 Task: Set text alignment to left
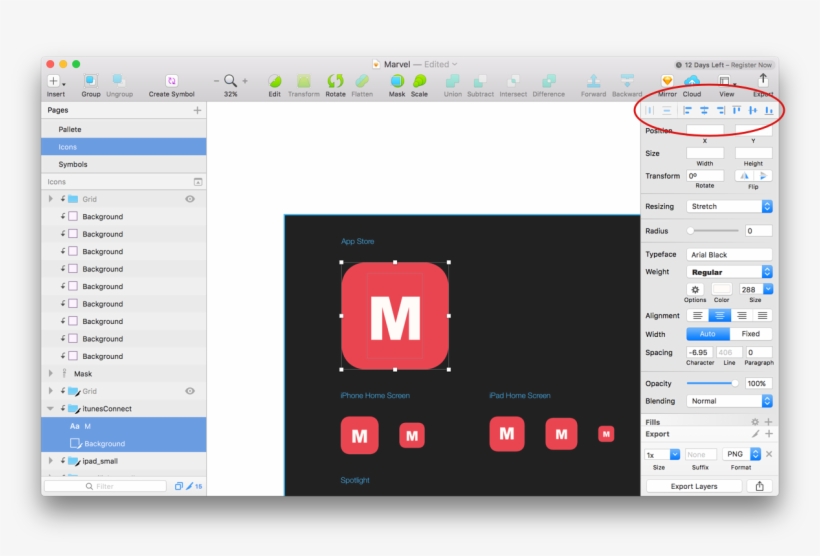click(x=698, y=315)
